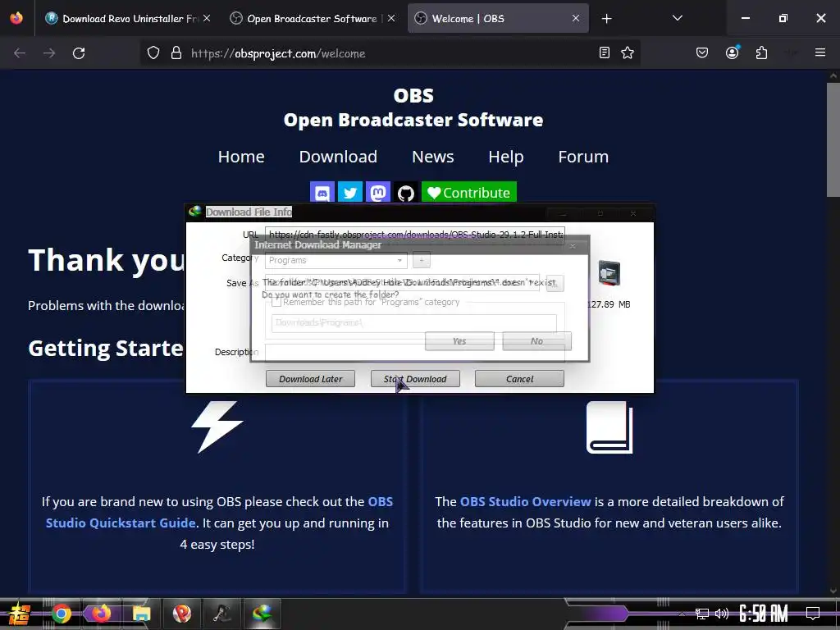Expand the list all tabs chevron

pyautogui.click(x=677, y=18)
